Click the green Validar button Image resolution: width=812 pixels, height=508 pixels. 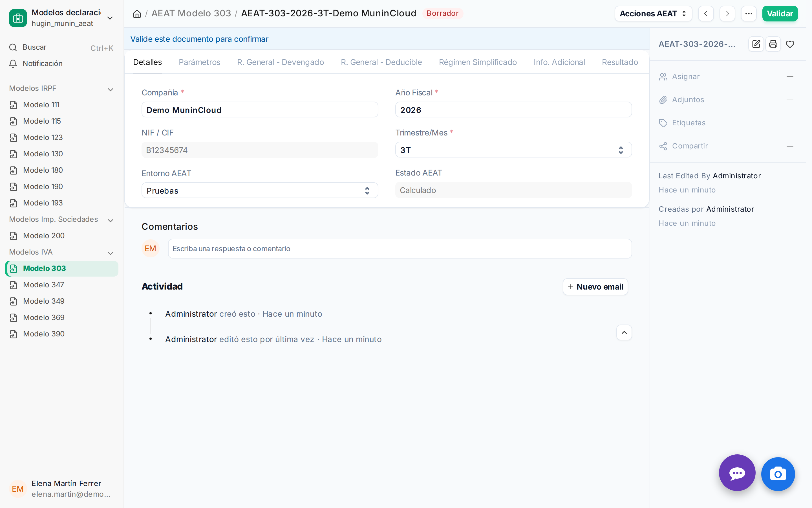tap(780, 14)
